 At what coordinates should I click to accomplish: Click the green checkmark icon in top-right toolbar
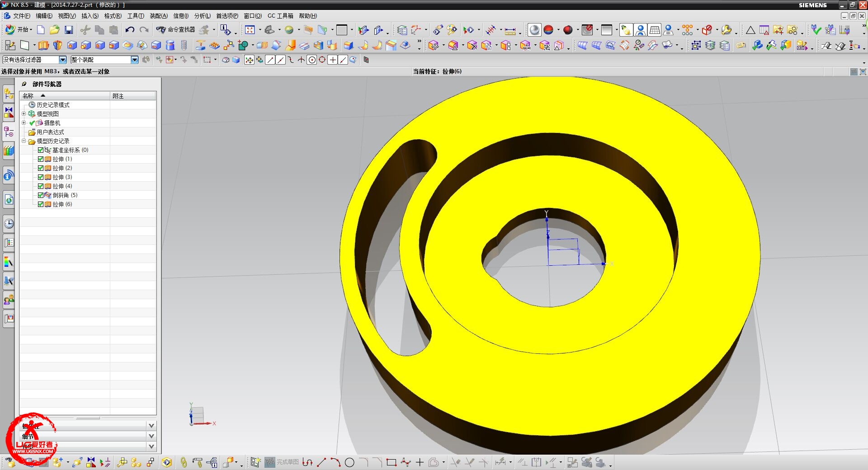click(816, 30)
